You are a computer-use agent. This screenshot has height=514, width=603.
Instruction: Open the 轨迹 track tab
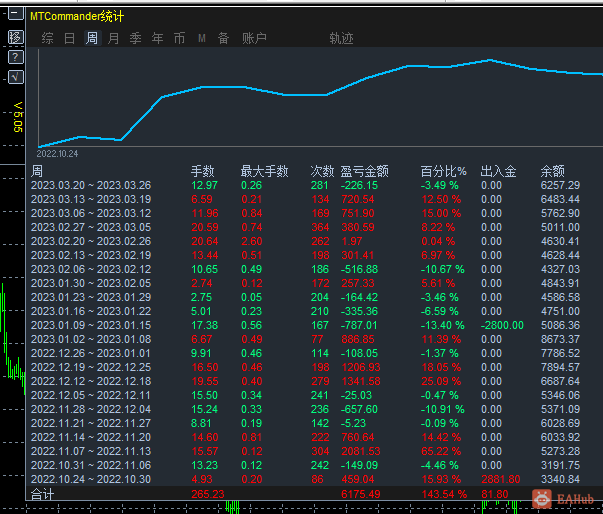tap(341, 38)
